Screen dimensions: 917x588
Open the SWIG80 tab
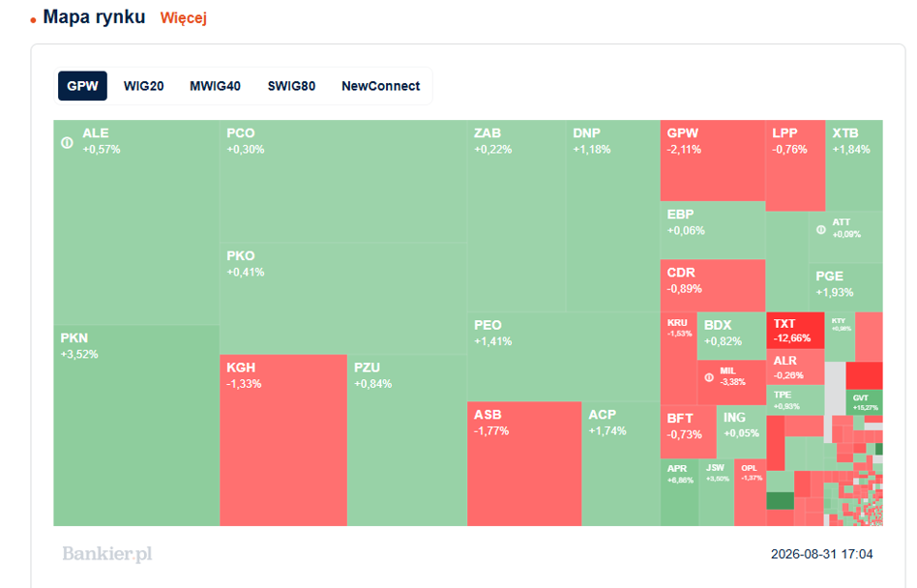[291, 86]
